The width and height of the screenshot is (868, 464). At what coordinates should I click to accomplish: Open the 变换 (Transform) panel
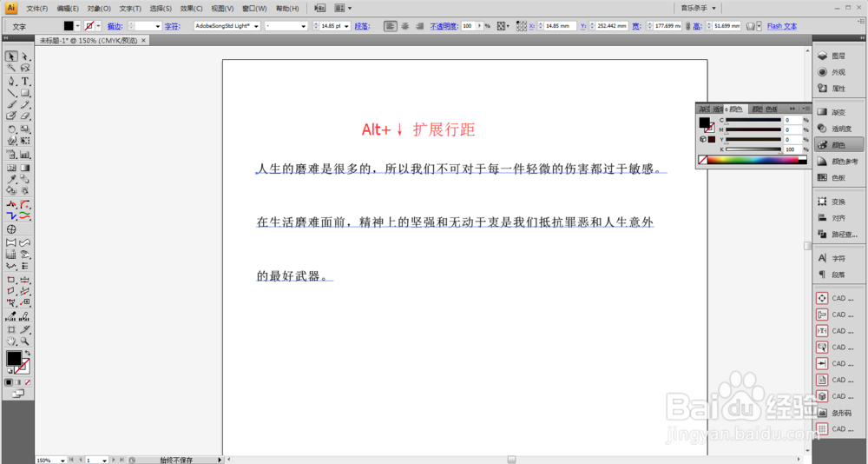pos(838,202)
